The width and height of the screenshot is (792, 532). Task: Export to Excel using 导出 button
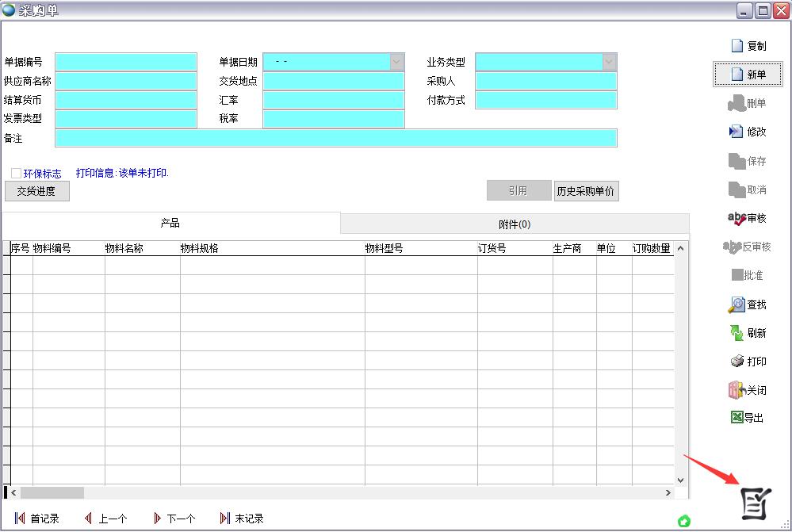[748, 418]
